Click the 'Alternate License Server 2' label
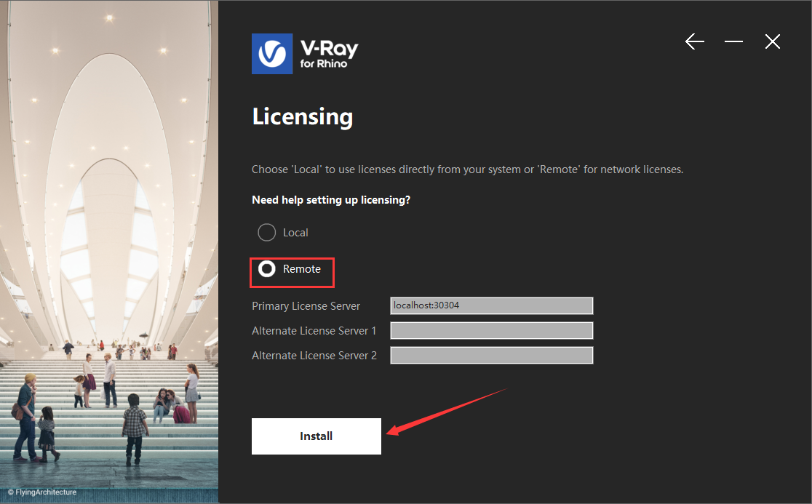The width and height of the screenshot is (812, 504). pos(314,356)
